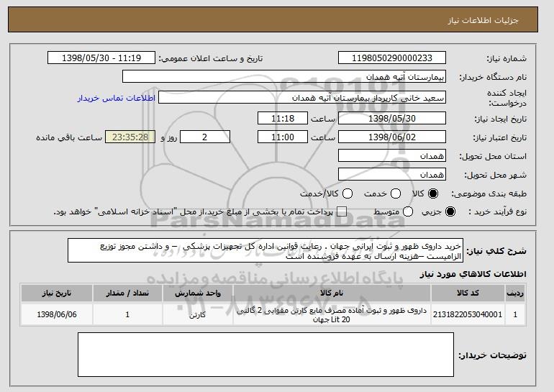The width and height of the screenshot is (554, 392).
Task: Choose the جزیی purchase process option
Action: (450, 211)
